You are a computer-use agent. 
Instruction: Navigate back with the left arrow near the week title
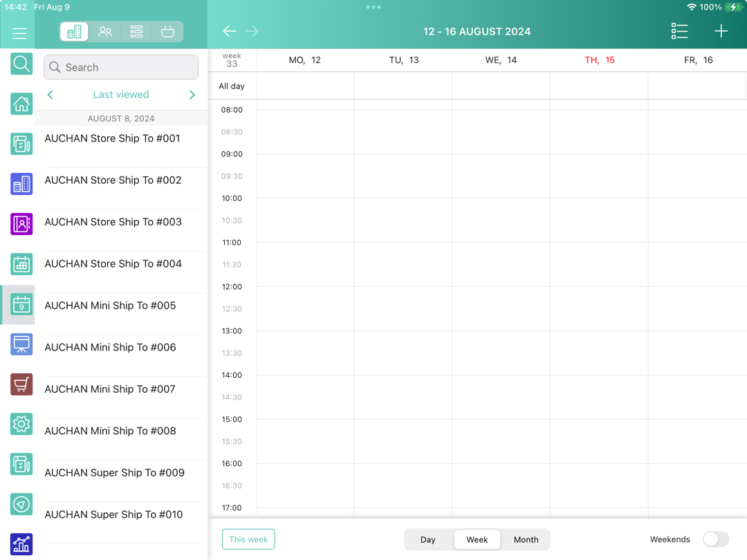tap(230, 31)
